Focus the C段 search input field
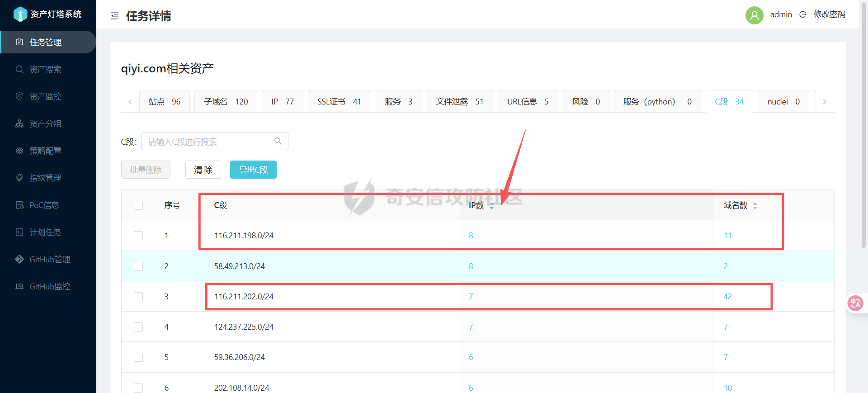 [208, 142]
